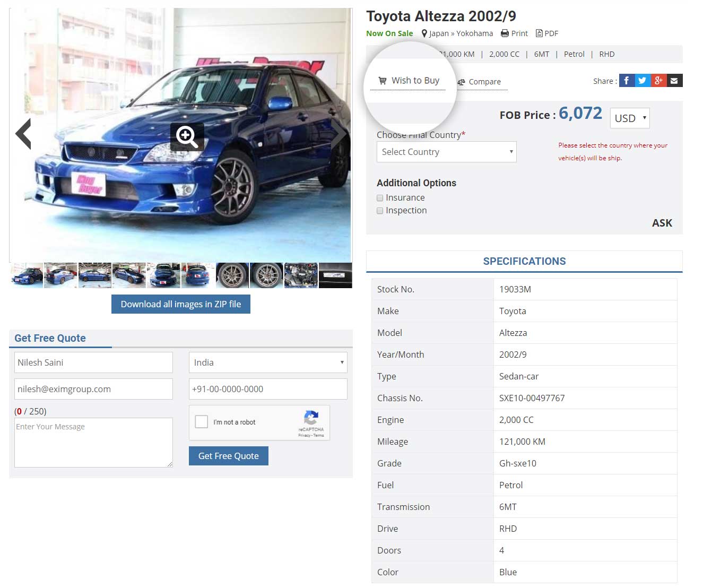703x588 pixels.
Task: Select the sixth thumbnail showing car rear
Action: 198,275
